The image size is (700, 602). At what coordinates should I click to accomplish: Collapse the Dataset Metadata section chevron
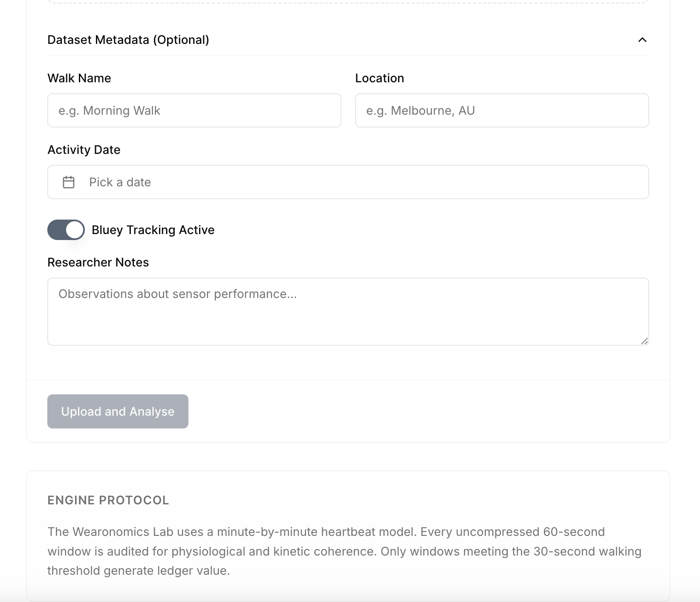(x=642, y=40)
